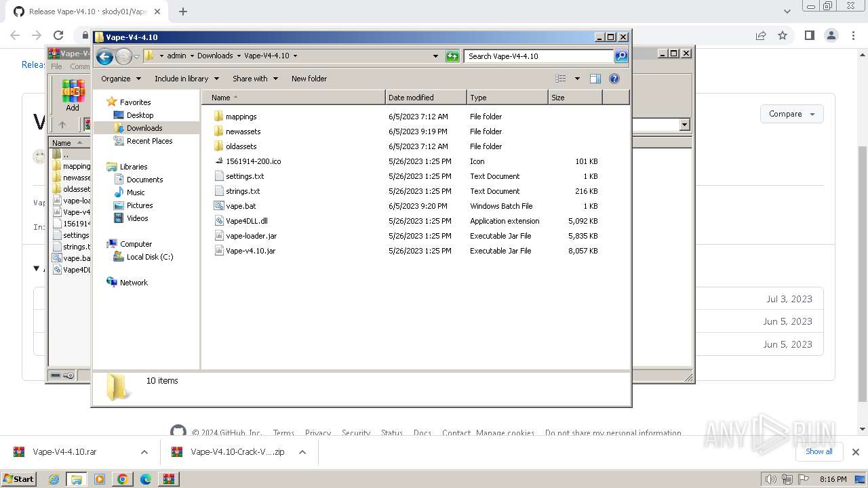Screen dimensions: 868x488
Task: Sort by Size column header
Action: pos(574,98)
